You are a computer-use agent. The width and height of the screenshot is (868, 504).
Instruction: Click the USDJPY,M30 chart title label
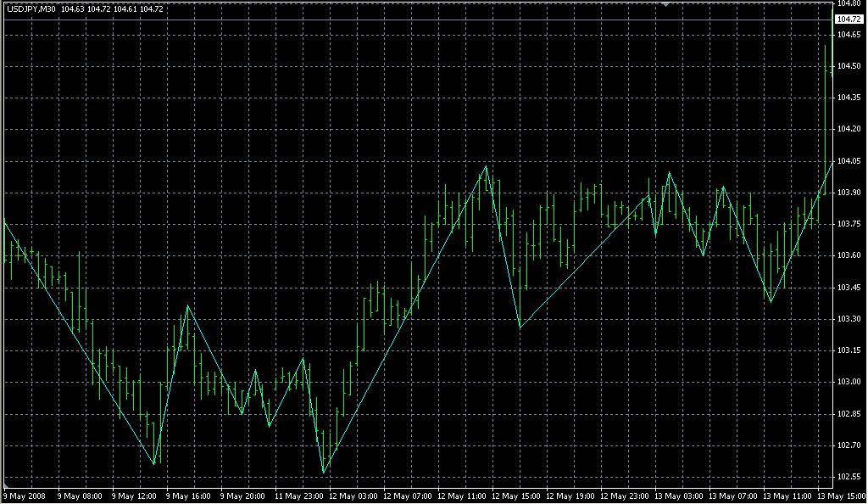pyautogui.click(x=31, y=8)
